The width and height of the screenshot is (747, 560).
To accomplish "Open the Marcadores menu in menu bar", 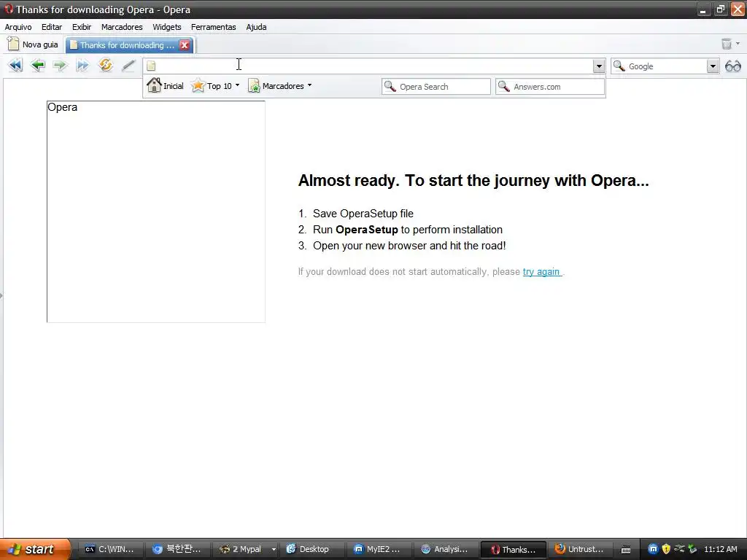I will 122,27.
